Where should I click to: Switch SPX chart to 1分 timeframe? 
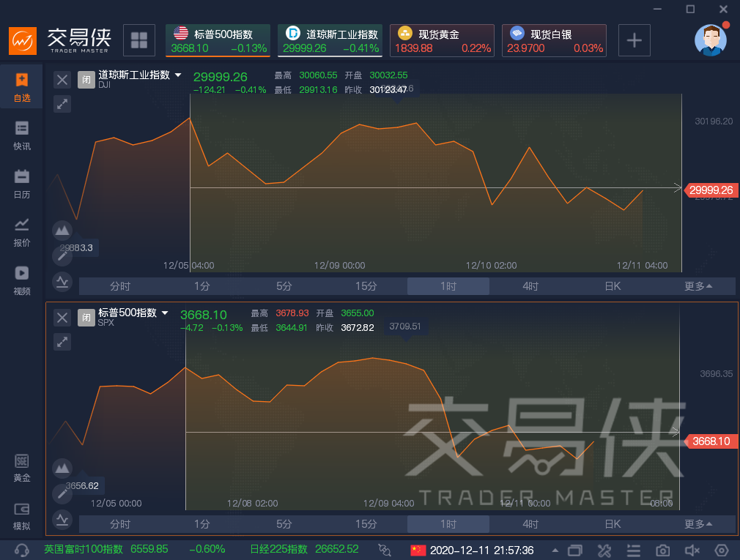(x=202, y=524)
